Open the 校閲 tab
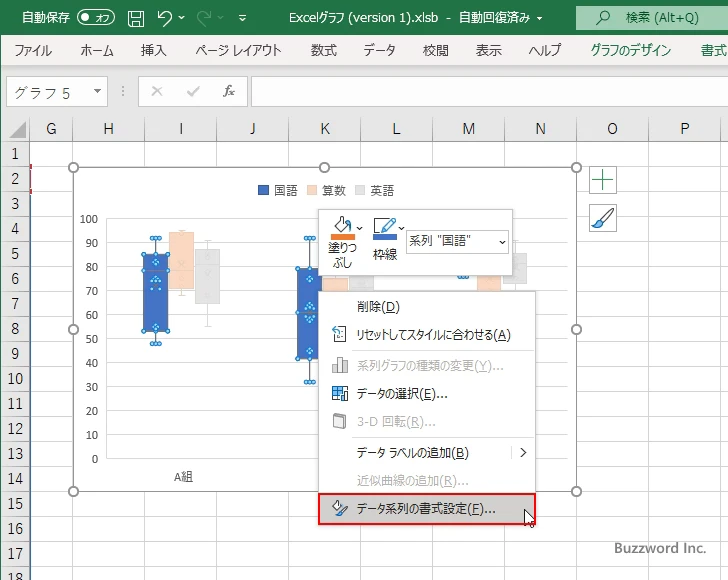 (x=436, y=50)
